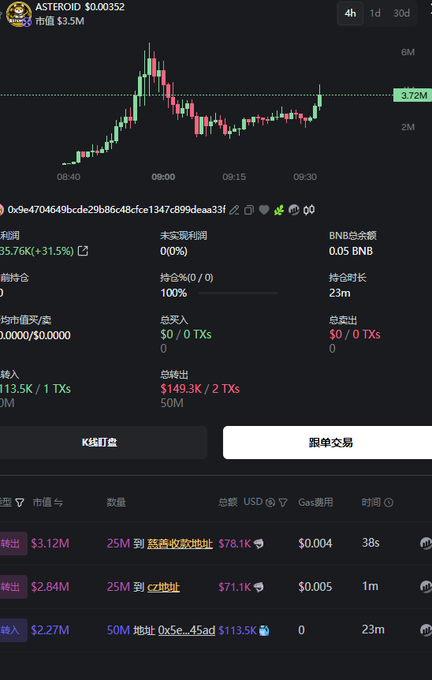Click the green leaf icon beside the address
This screenshot has height=680, width=432.
[x=279, y=210]
